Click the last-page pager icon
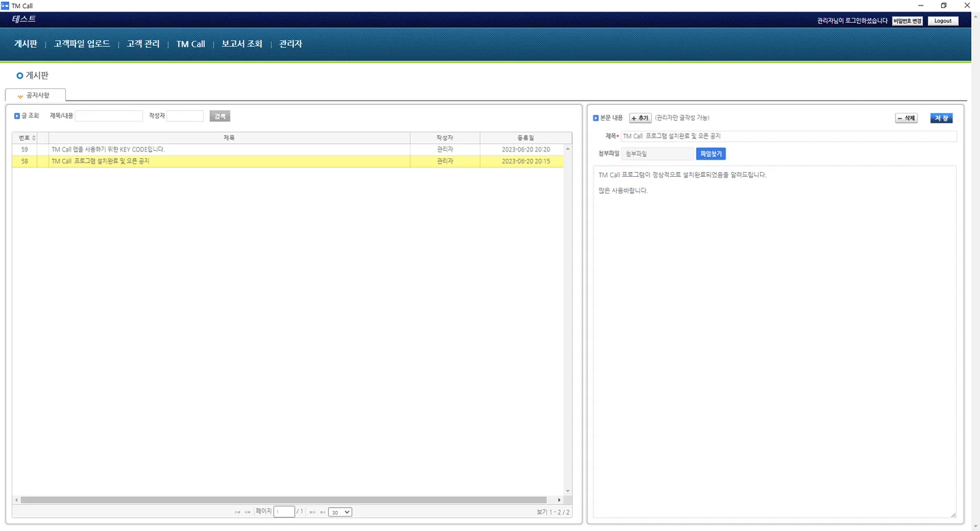This screenshot has width=980, height=531. coord(323,512)
